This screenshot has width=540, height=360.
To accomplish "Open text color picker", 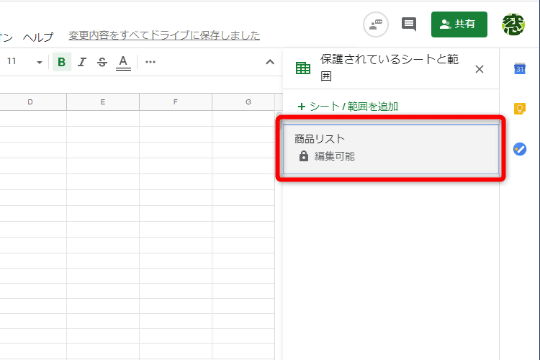I will (x=123, y=63).
